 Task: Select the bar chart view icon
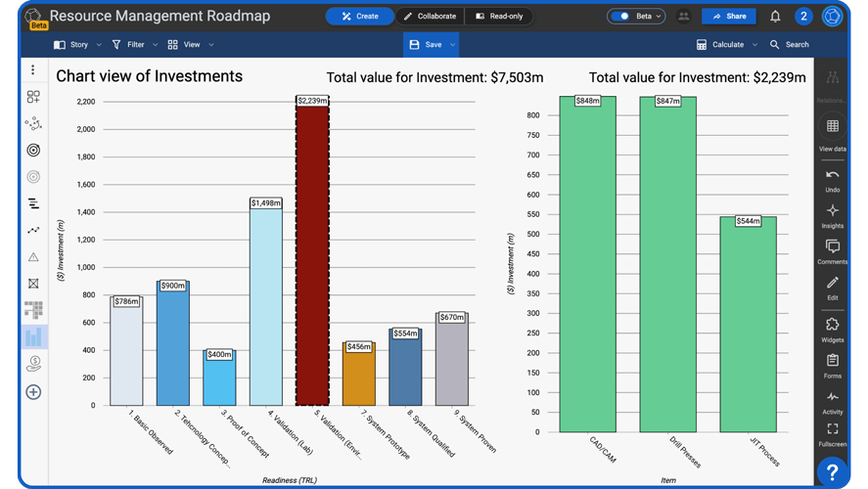coord(33,337)
